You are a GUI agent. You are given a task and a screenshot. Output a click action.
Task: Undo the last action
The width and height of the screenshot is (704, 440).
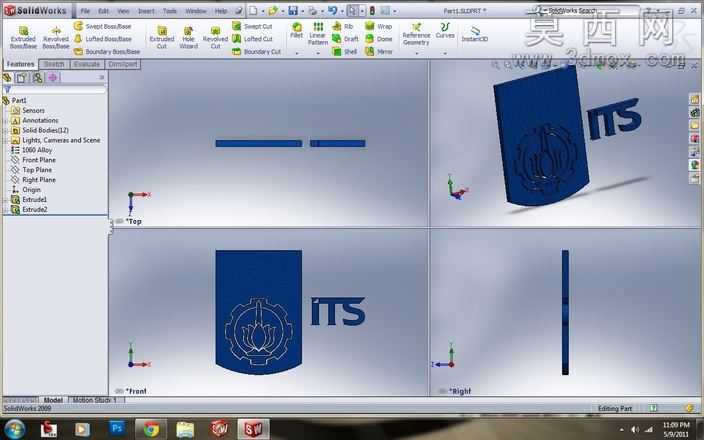pyautogui.click(x=333, y=10)
